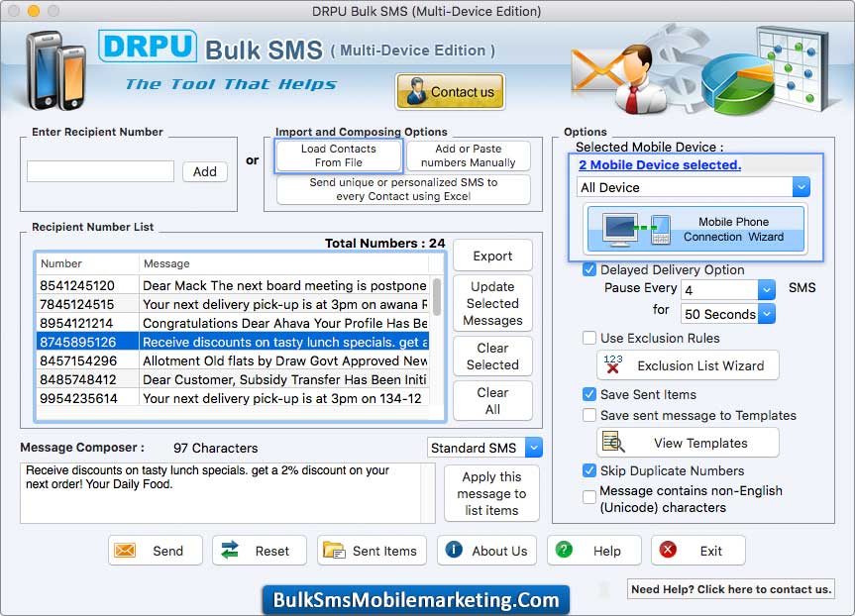Check Save sent message to Templates
The width and height of the screenshot is (855, 616).
click(x=588, y=415)
